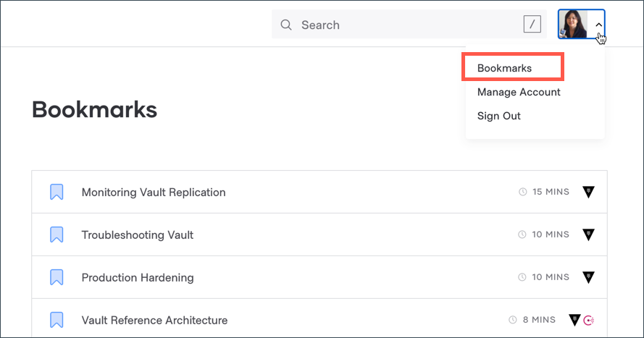Select Bookmarks from the account menu
This screenshot has height=338, width=644.
click(504, 68)
